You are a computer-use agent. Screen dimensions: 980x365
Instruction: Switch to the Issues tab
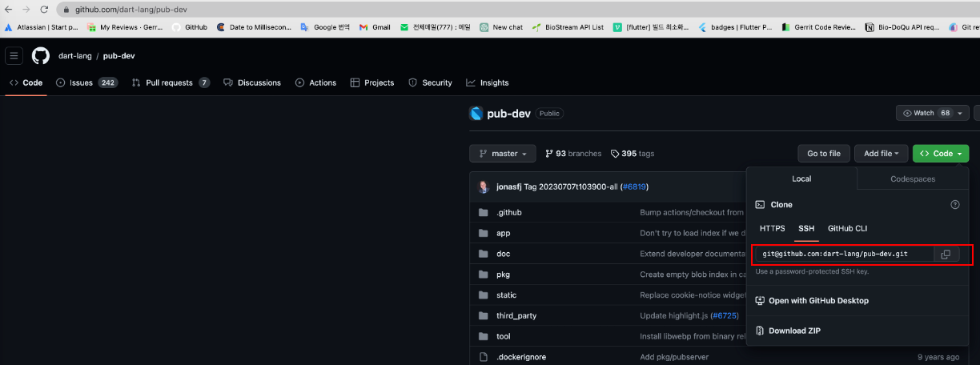click(x=86, y=82)
